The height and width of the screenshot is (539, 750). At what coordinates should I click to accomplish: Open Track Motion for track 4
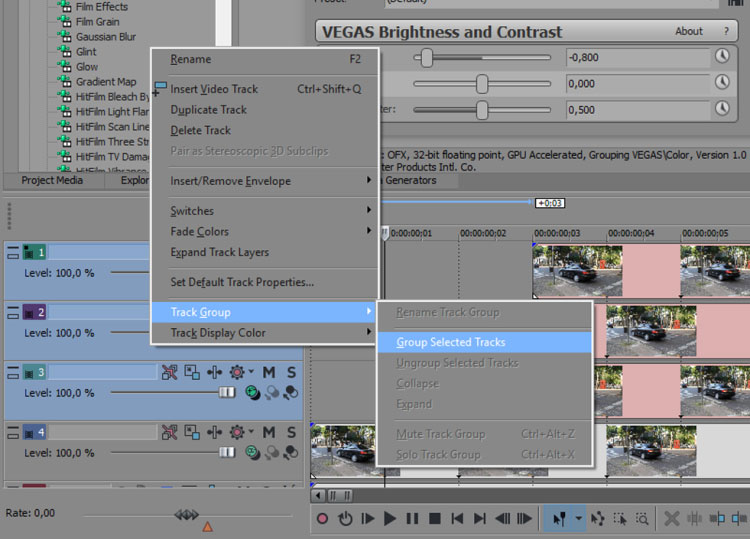[192, 432]
